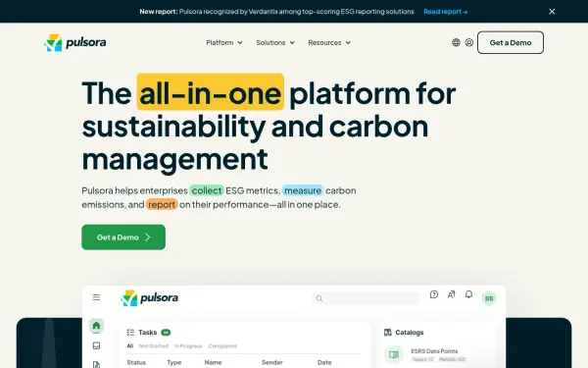Select the In Progress tasks tab

click(x=188, y=345)
